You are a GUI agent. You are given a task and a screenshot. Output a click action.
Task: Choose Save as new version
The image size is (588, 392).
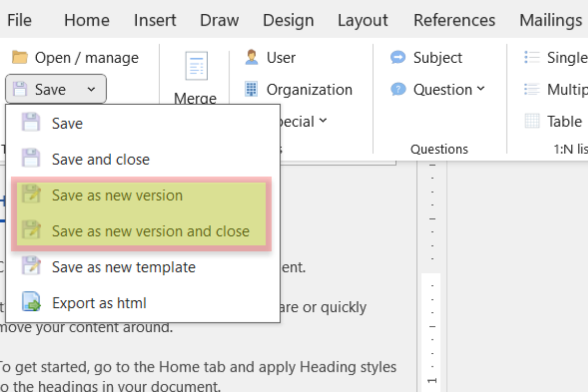pyautogui.click(x=117, y=195)
